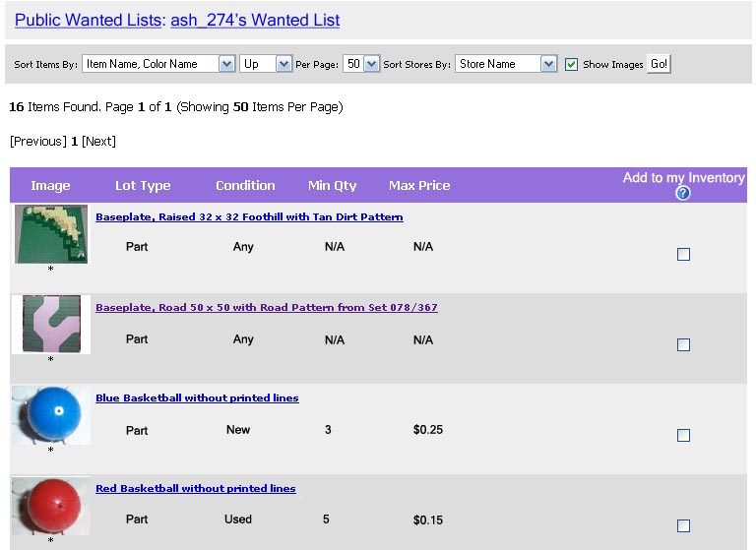Open Baseplate Raised 32 x 32 Foothill link
Image resolution: width=756 pixels, height=550 pixels.
coord(249,216)
